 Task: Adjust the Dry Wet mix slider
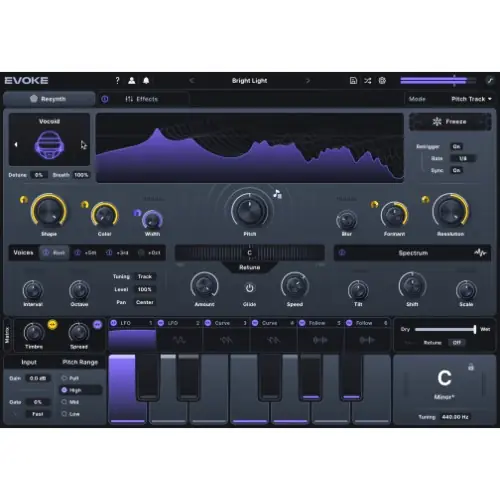(x=445, y=329)
